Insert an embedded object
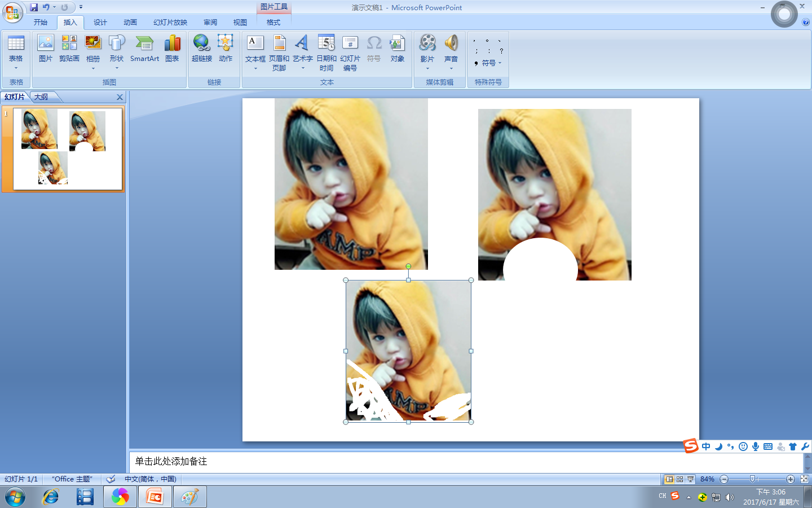This screenshot has height=508, width=812. coord(398,49)
